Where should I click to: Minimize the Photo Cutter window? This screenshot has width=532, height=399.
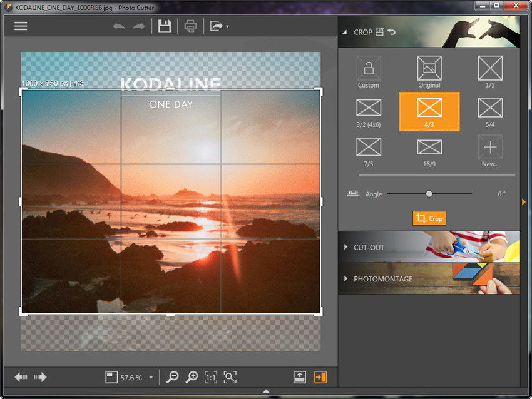click(x=483, y=6)
